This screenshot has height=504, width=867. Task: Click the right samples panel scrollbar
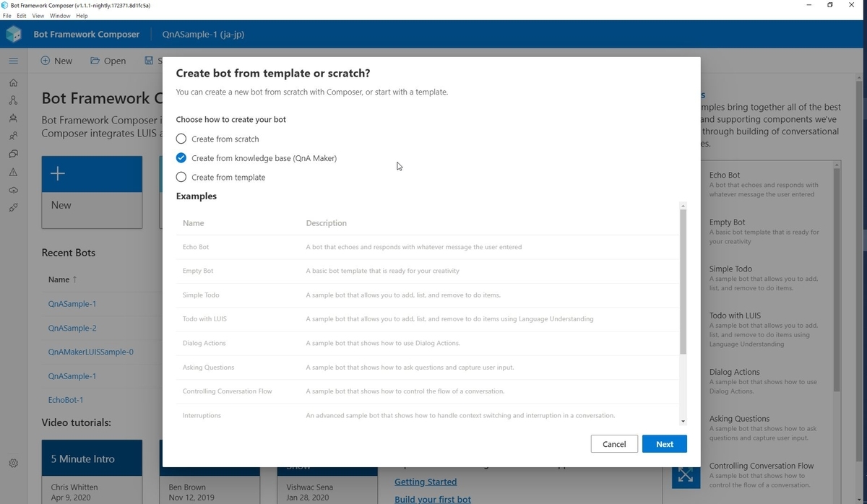837,279
